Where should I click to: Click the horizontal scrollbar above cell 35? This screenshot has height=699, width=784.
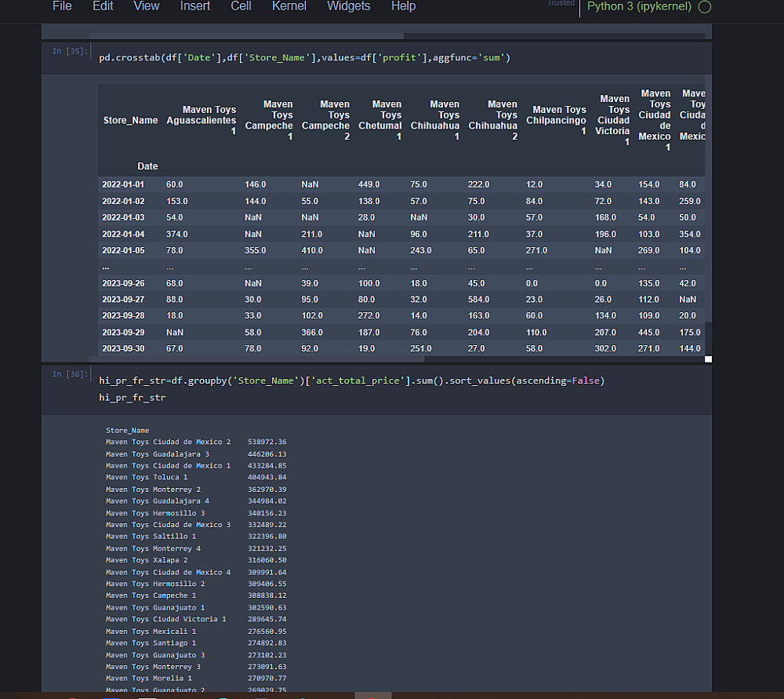(x=246, y=36)
